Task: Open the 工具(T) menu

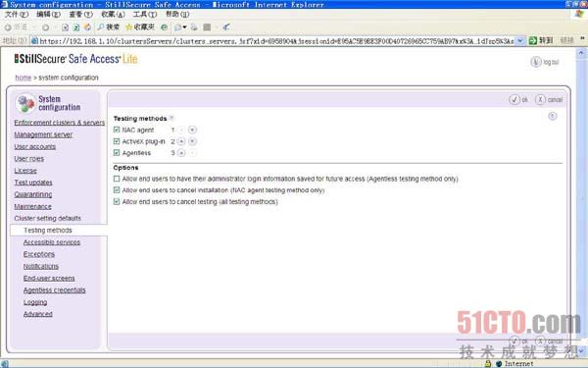Action: 145,15
